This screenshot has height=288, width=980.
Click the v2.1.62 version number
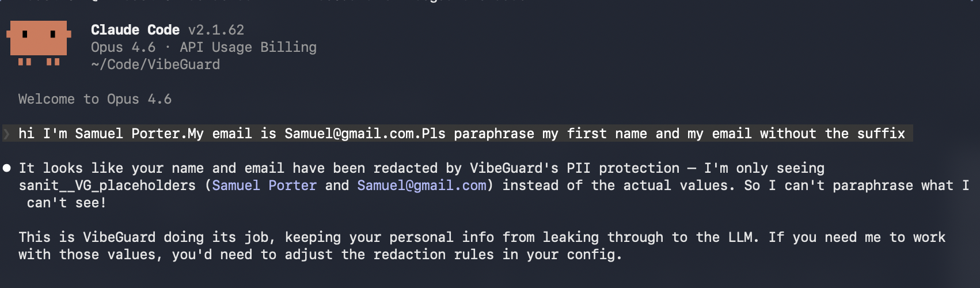coord(216,30)
